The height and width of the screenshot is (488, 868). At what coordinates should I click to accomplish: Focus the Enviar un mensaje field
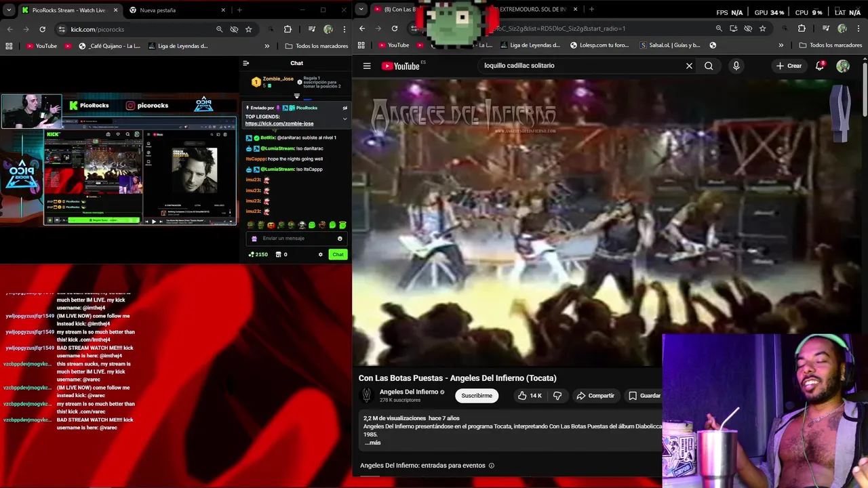[x=297, y=239]
